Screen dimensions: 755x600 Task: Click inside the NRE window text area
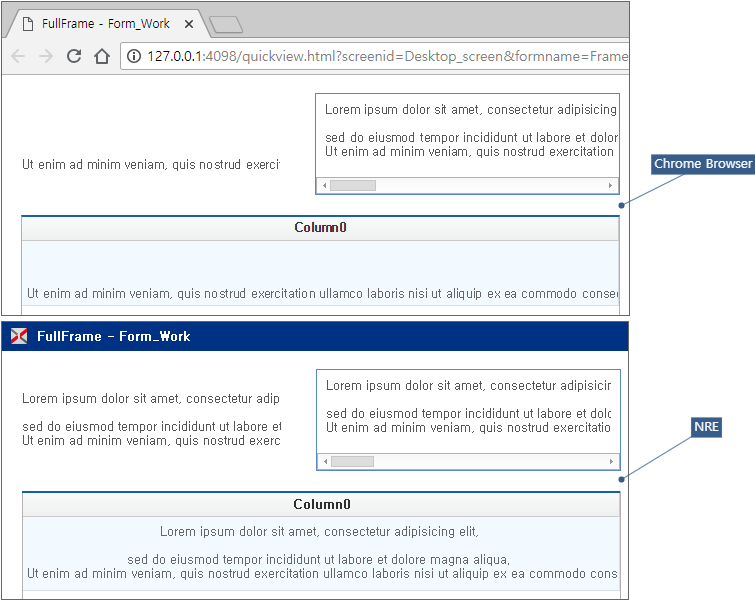click(468, 411)
